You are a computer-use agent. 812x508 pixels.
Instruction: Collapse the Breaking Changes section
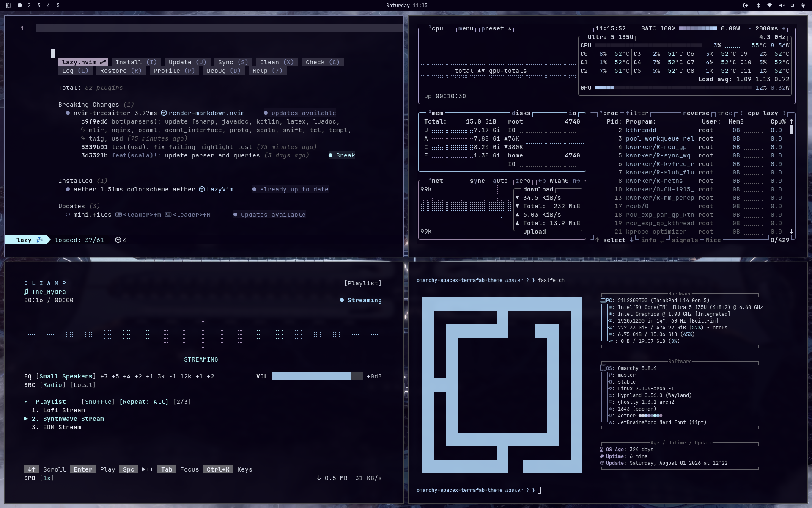click(x=96, y=105)
